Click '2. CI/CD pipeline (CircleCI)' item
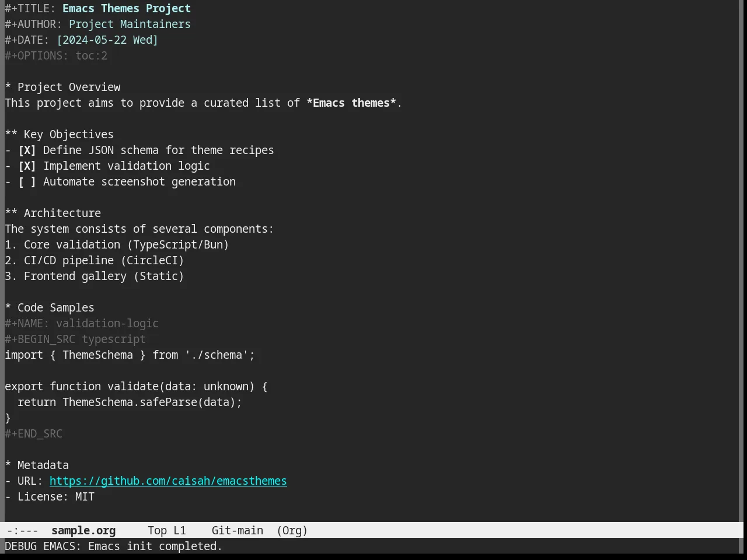 (95, 261)
